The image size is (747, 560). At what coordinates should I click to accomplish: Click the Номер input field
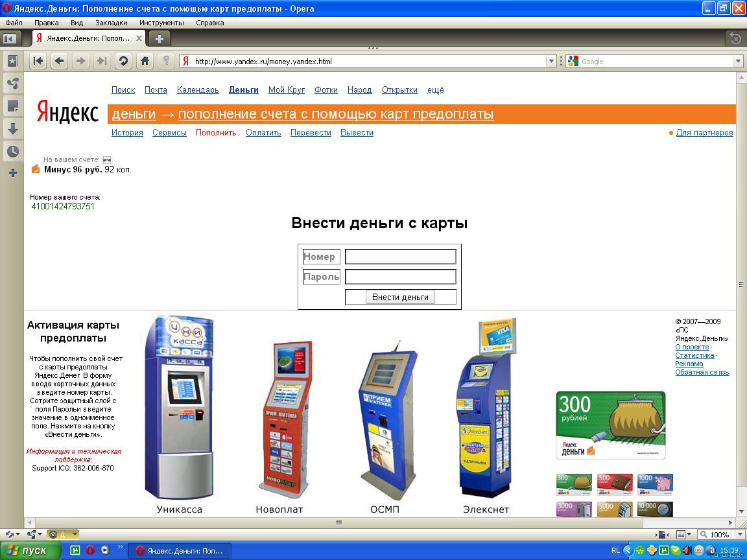click(x=401, y=257)
